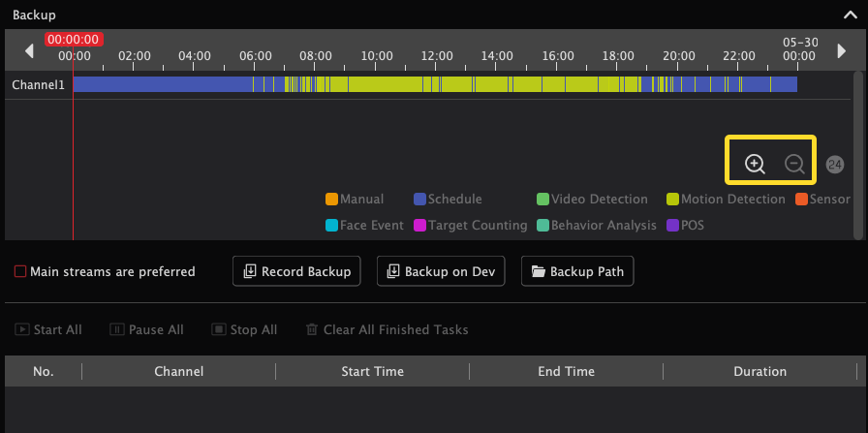868x433 pixels.
Task: Click the timeline vertical scrollbar
Action: coord(858,155)
